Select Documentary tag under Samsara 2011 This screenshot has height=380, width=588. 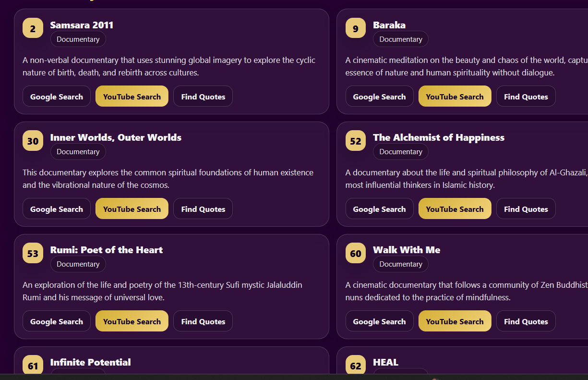78,39
